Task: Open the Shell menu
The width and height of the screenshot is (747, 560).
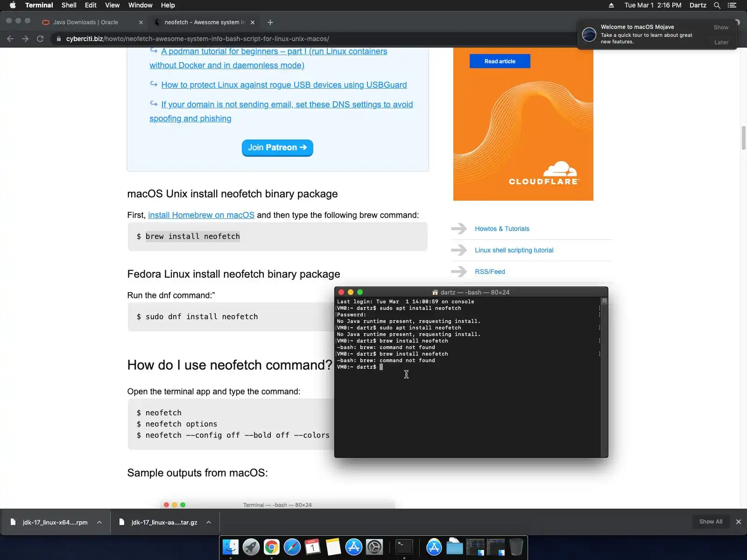Action: coord(69,5)
